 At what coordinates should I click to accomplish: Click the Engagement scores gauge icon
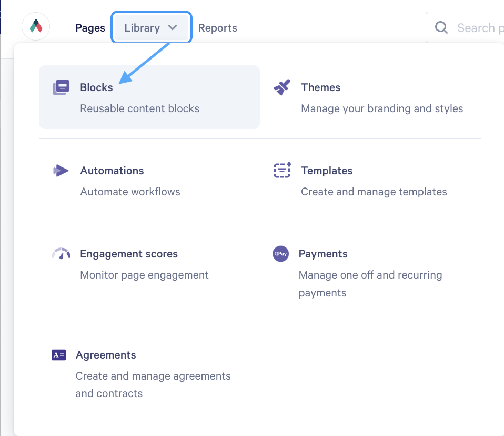point(61,254)
